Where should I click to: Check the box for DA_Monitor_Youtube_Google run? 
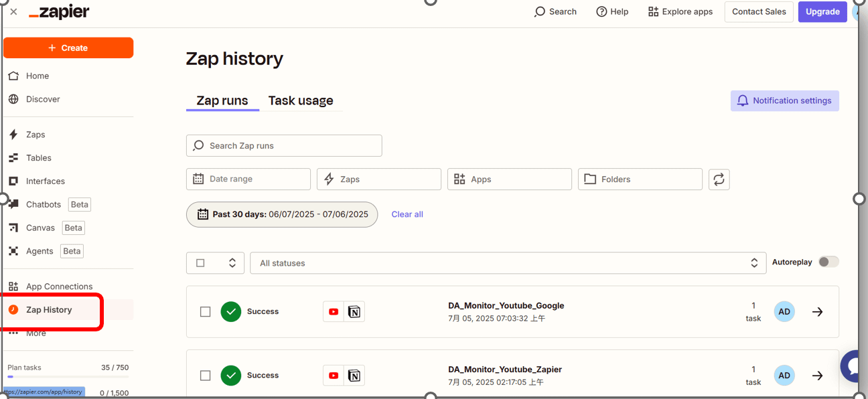(206, 312)
